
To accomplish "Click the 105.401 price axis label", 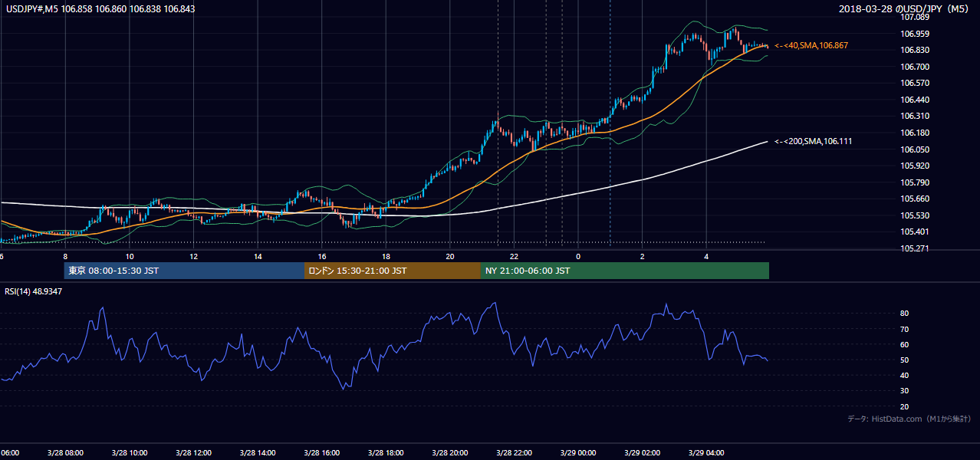I will 914,232.
